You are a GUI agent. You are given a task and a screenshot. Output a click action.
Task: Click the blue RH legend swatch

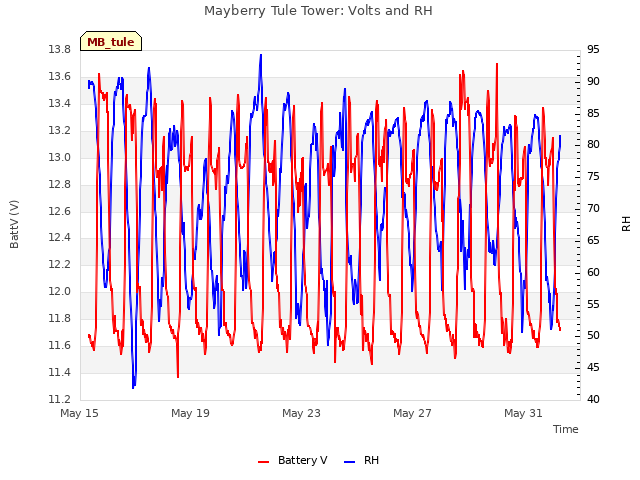tap(350, 462)
